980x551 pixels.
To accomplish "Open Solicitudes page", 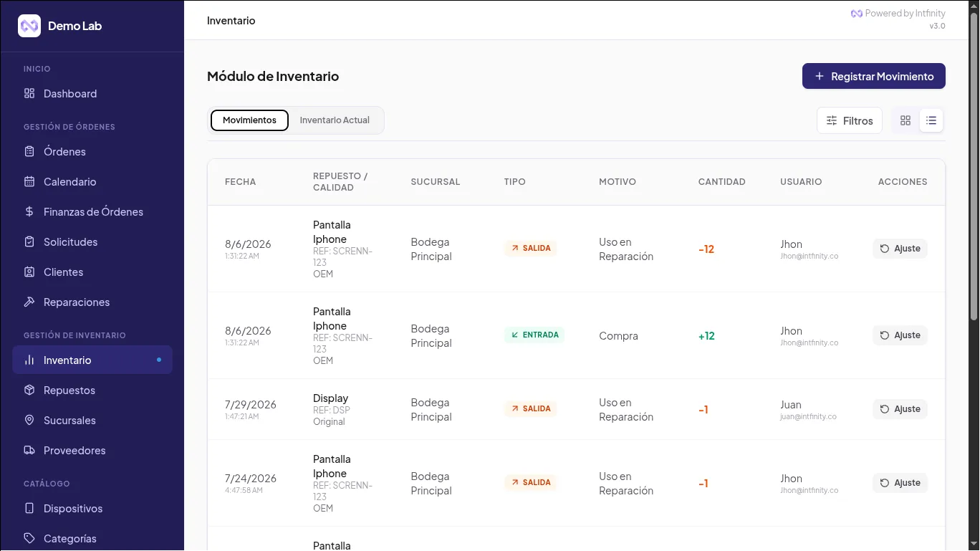I will pos(92,242).
